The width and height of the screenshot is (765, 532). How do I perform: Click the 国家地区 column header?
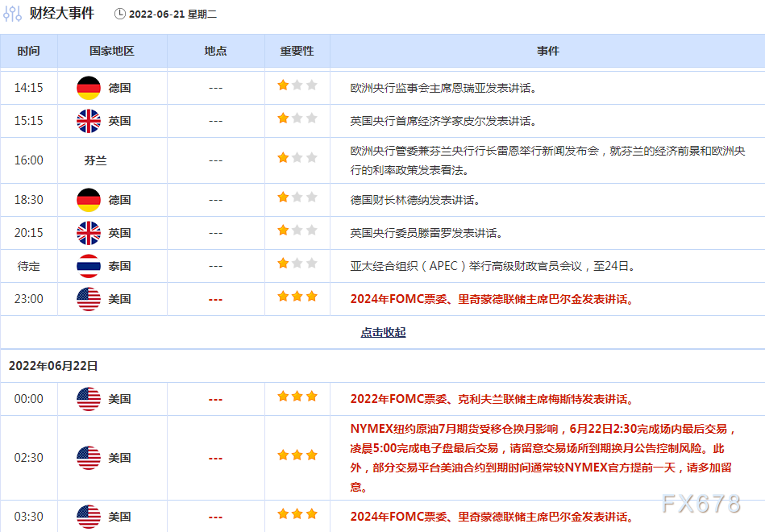click(112, 51)
